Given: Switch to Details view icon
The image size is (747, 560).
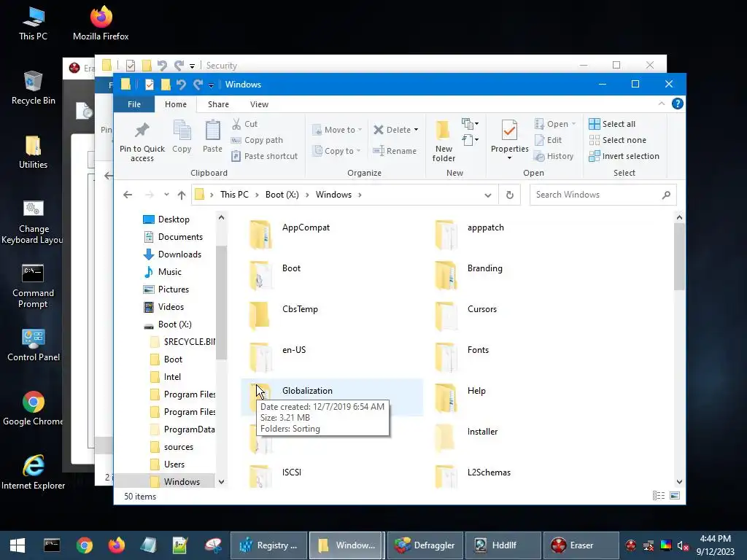Looking at the screenshot, I should [659, 496].
